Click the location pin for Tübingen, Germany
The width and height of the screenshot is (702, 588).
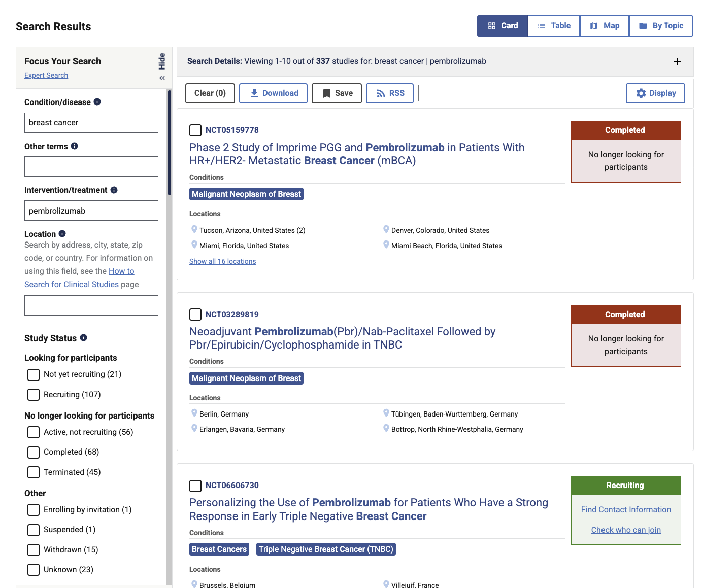[386, 413]
